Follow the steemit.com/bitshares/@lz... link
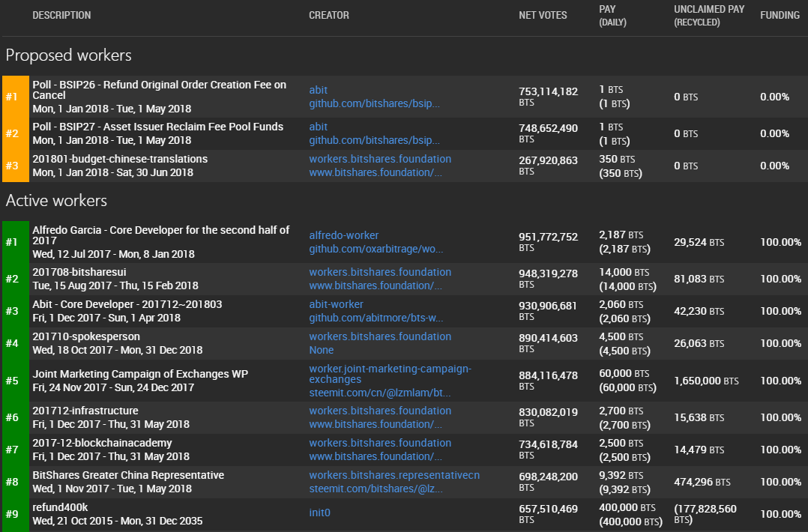 click(376, 489)
